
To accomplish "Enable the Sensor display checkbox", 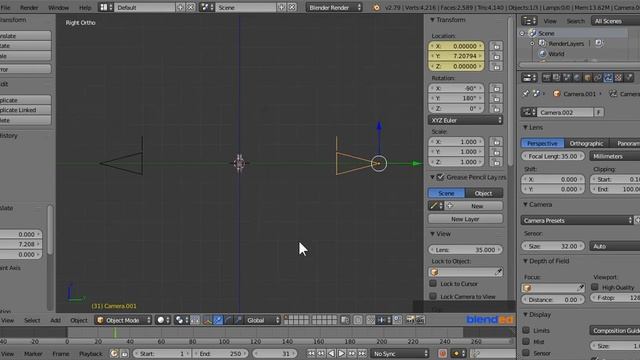I will click(x=526, y=353).
